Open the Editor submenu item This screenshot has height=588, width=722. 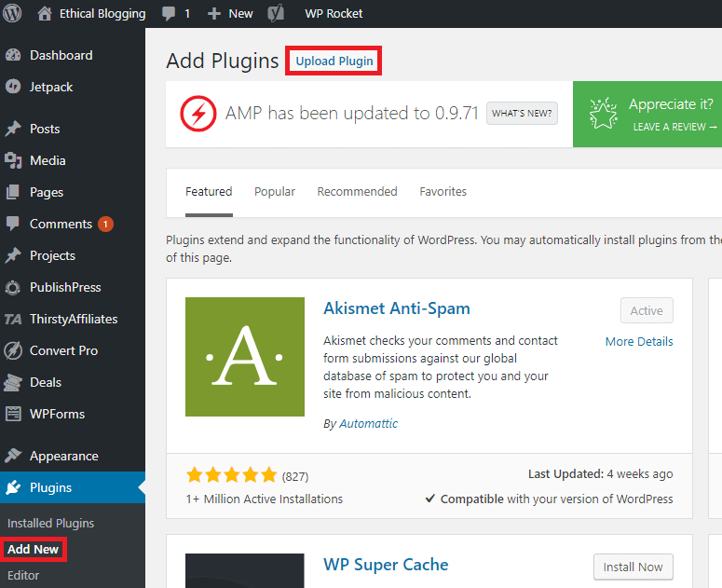coord(23,576)
